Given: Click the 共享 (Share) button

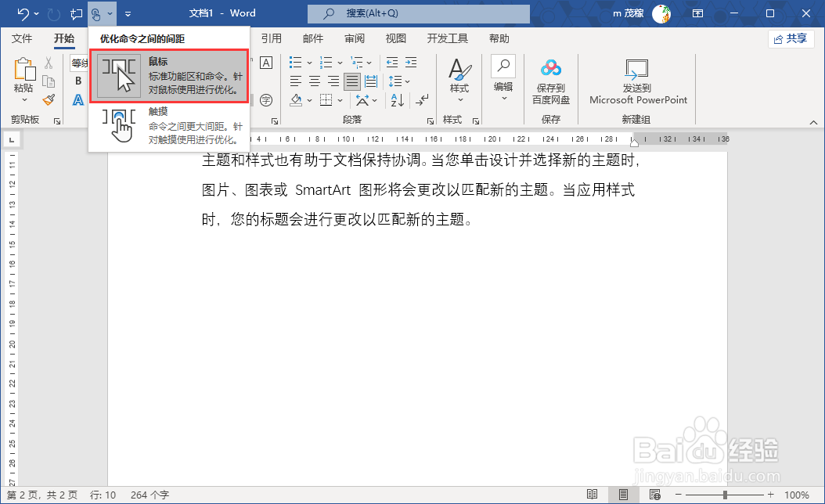Looking at the screenshot, I should 791,38.
